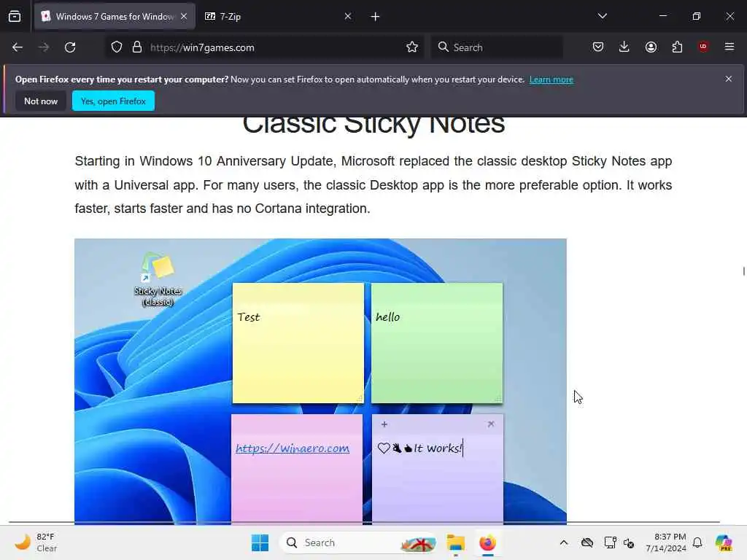The width and height of the screenshot is (747, 560).
Task: Open tracking protection shield icon
Action: point(117,47)
